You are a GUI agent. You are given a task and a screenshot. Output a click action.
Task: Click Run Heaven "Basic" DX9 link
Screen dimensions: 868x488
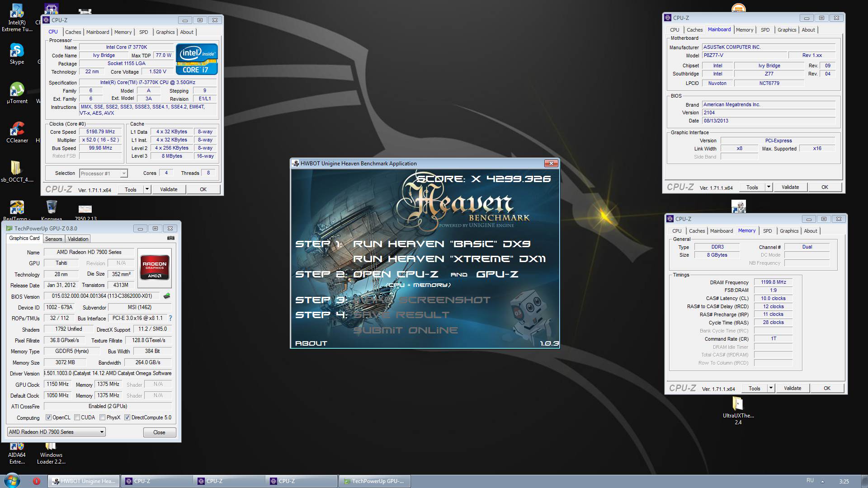point(441,244)
